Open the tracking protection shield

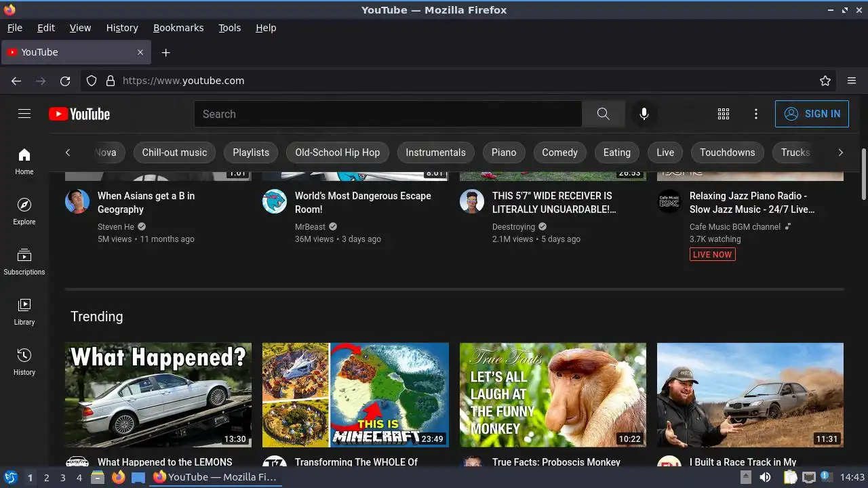pyautogui.click(x=92, y=81)
